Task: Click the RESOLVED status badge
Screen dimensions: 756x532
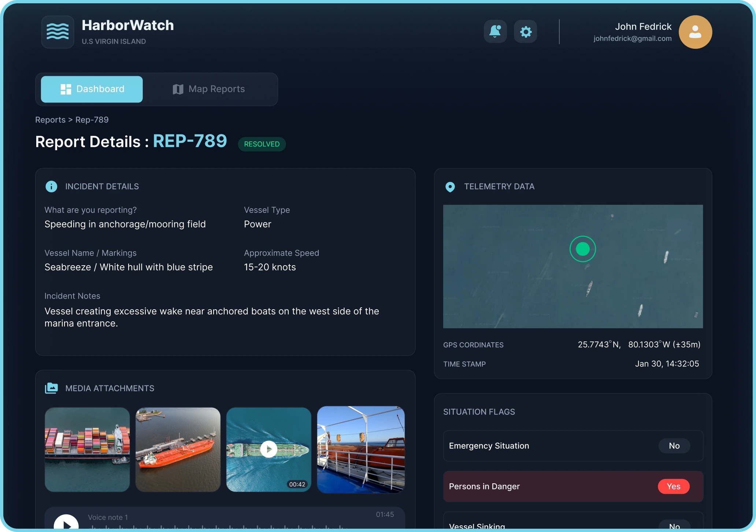Action: click(262, 144)
